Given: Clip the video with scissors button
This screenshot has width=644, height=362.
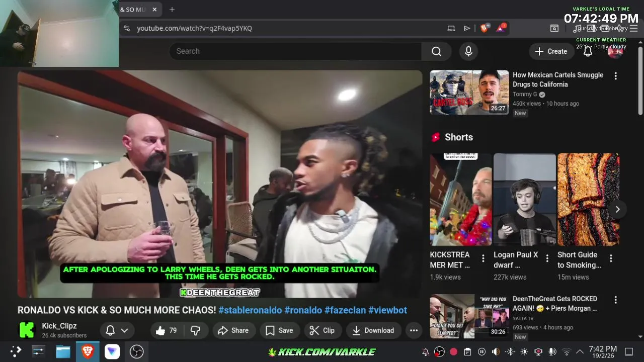Looking at the screenshot, I should 322,330.
